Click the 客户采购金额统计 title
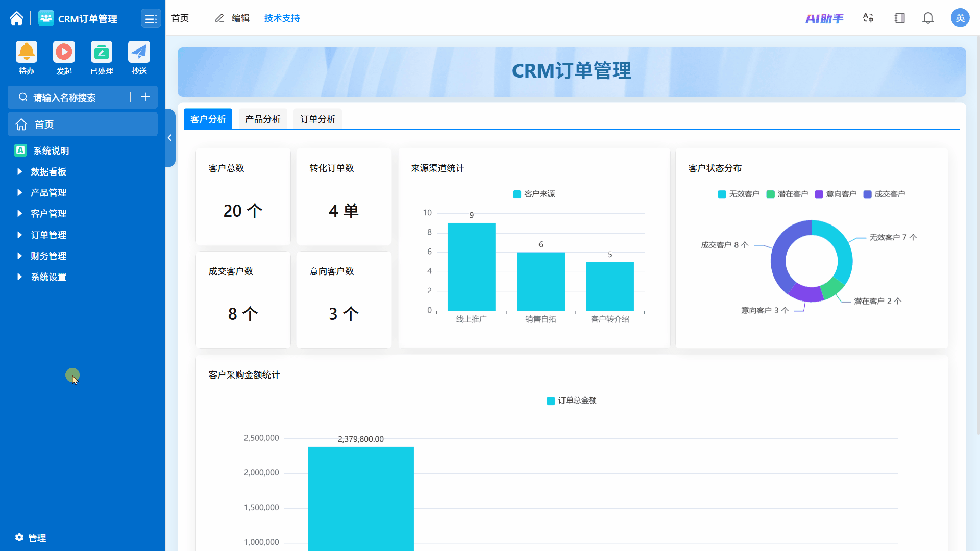The width and height of the screenshot is (980, 551). 244,375
